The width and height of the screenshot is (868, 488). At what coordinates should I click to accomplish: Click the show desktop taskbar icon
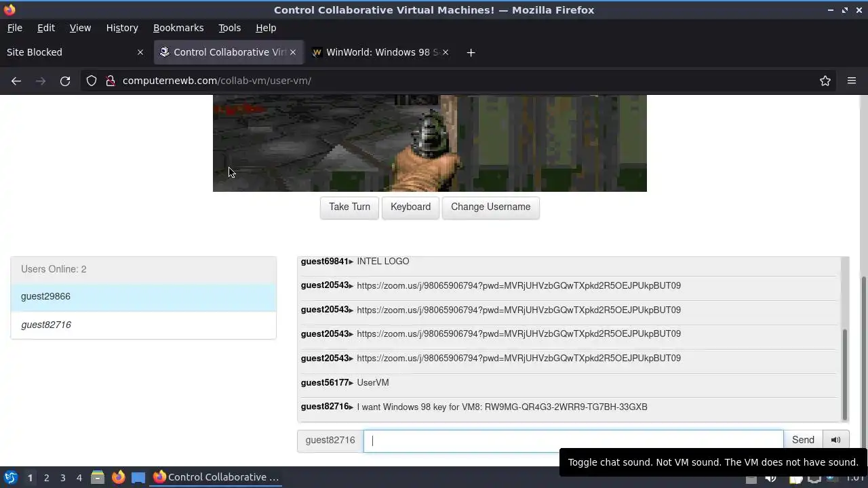click(x=138, y=477)
